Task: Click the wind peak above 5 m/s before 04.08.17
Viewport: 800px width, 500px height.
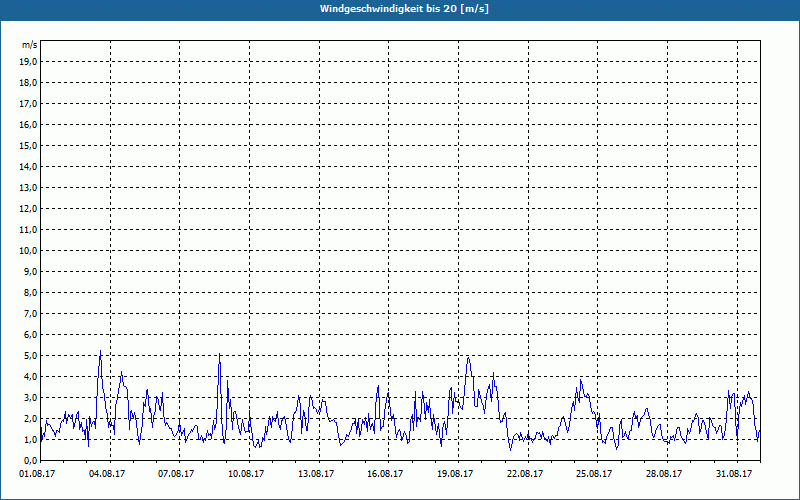Action: point(101,351)
